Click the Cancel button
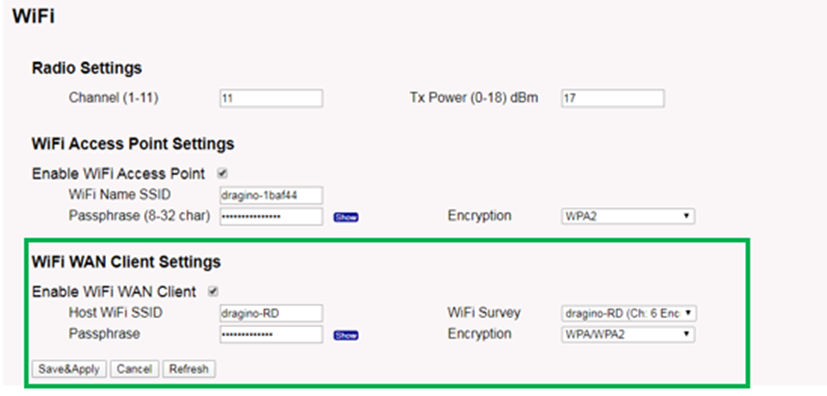 click(x=134, y=369)
